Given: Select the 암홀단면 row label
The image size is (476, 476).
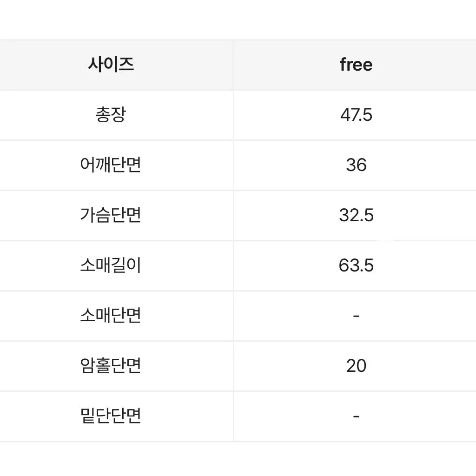Looking at the screenshot, I should tap(111, 365).
